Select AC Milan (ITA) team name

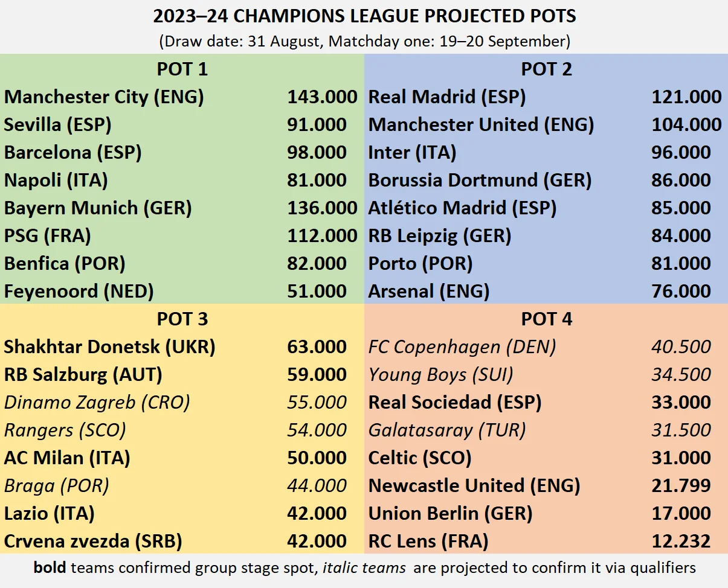coord(67,458)
